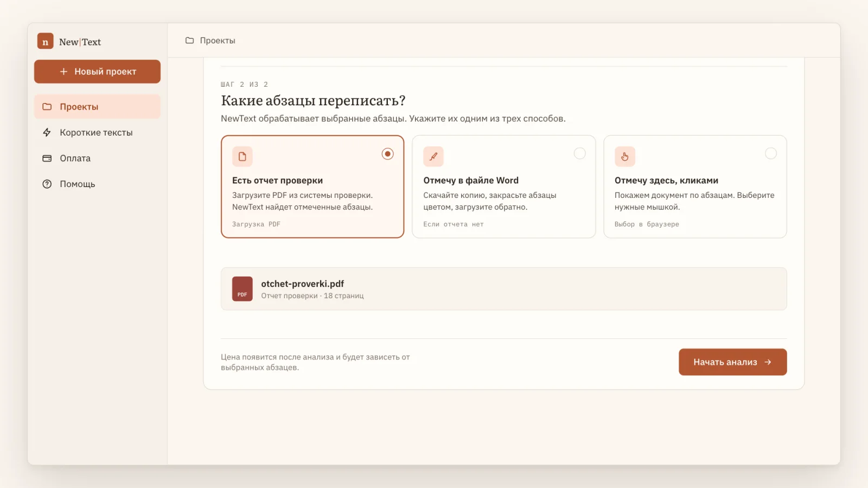
Task: Click the Загрузка PDF caption
Action: [x=256, y=224]
